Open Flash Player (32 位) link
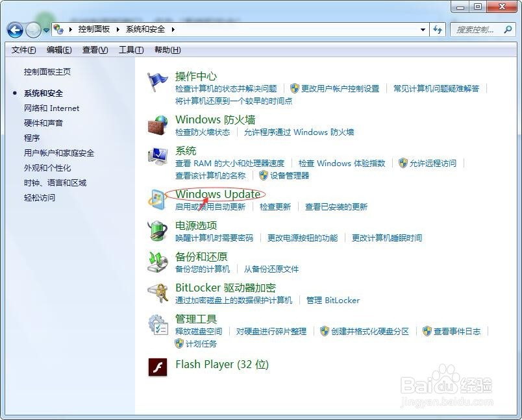The height and width of the screenshot is (420, 522). click(x=221, y=364)
